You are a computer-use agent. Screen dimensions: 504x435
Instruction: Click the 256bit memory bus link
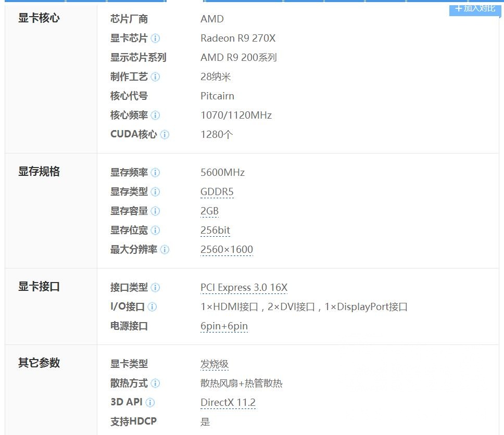(215, 230)
